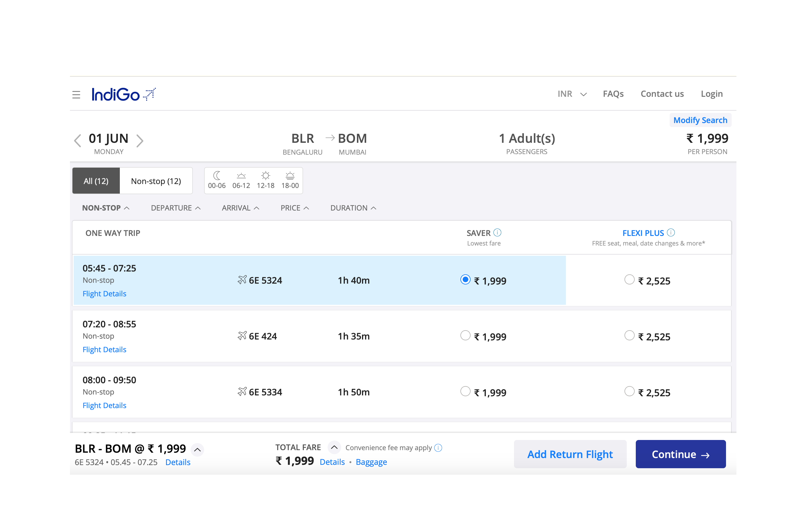
Task: Click plane icon beside 6E 5324
Action: [x=242, y=280]
